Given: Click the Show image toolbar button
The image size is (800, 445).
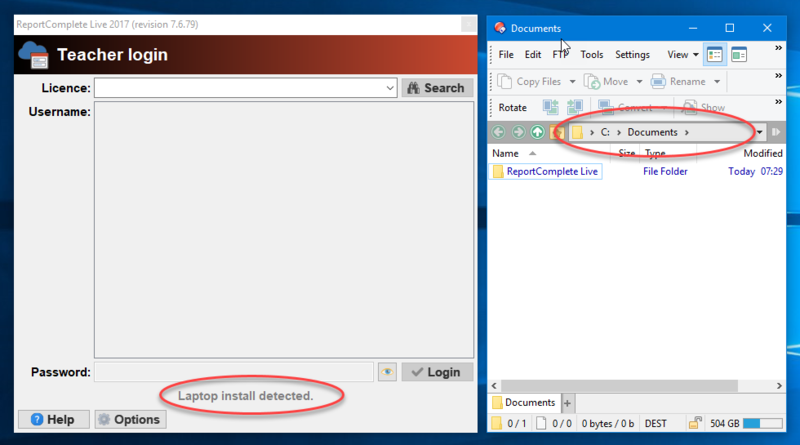Looking at the screenshot, I should click(704, 107).
